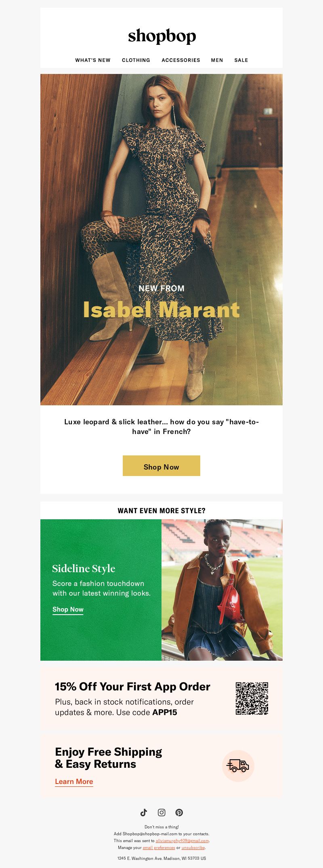Image resolution: width=323 pixels, height=868 pixels.
Task: Select the Men navigation item
Action: pyautogui.click(x=217, y=60)
